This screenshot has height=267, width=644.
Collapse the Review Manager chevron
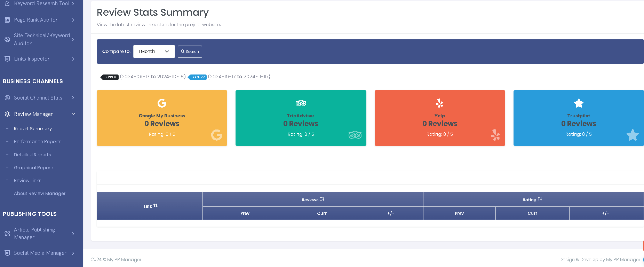point(73,114)
